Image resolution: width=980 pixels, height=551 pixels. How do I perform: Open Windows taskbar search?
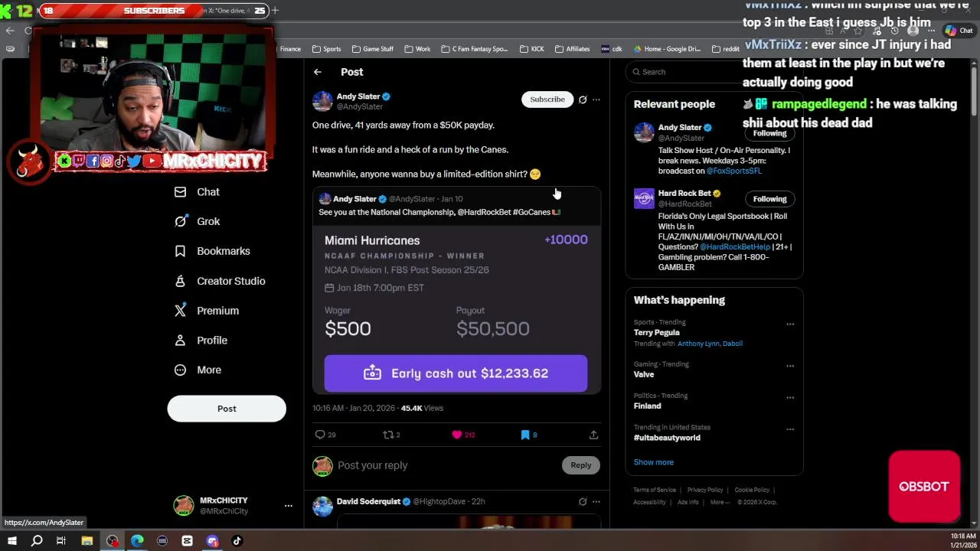pyautogui.click(x=37, y=541)
